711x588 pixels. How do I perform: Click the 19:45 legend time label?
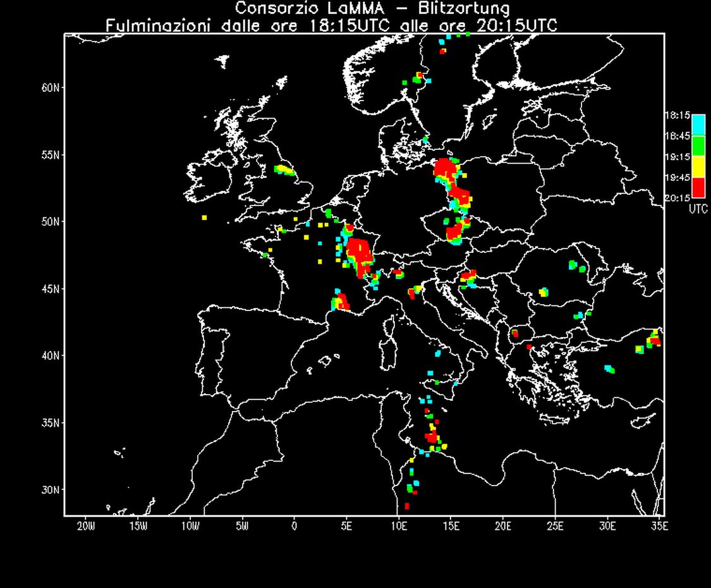point(678,178)
